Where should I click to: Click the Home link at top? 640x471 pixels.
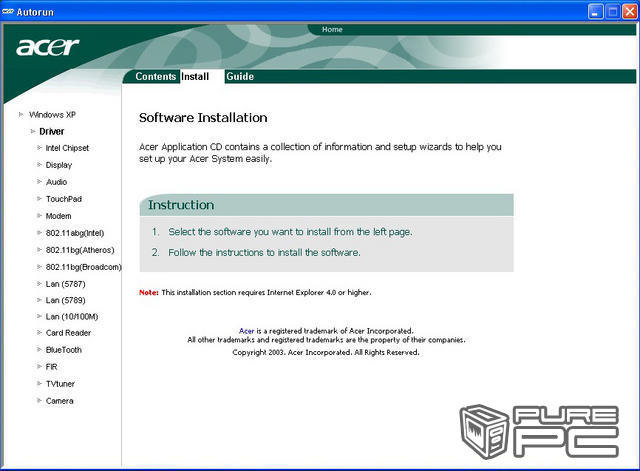(x=332, y=30)
